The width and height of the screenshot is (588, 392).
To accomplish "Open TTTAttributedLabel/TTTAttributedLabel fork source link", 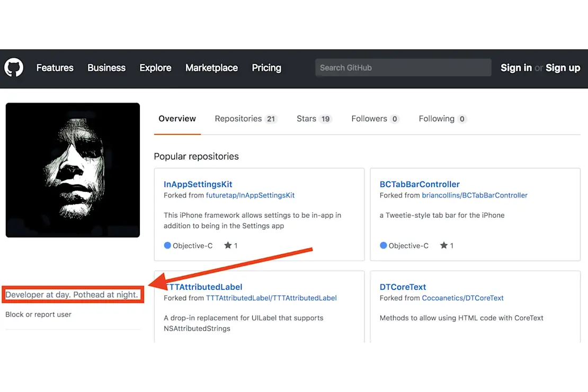I will (271, 298).
